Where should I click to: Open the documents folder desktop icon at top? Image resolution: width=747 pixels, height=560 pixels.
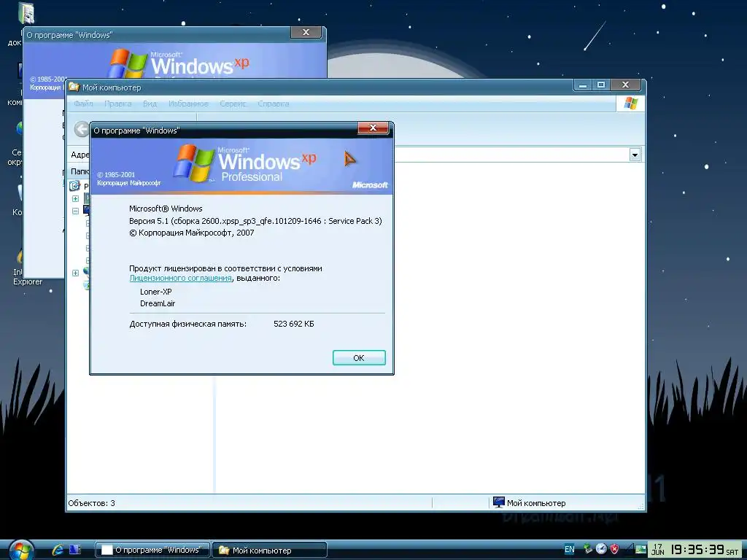pos(26,13)
